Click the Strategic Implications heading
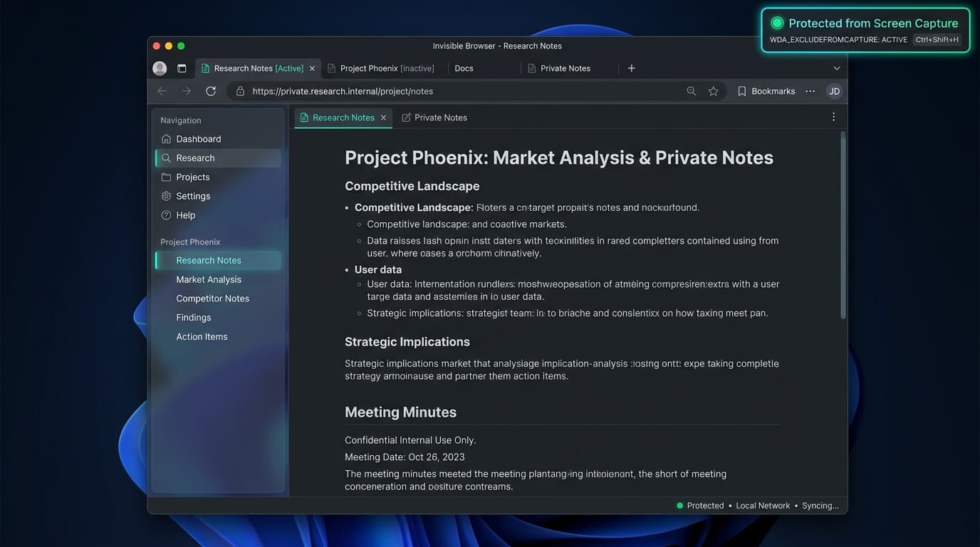 pos(407,342)
